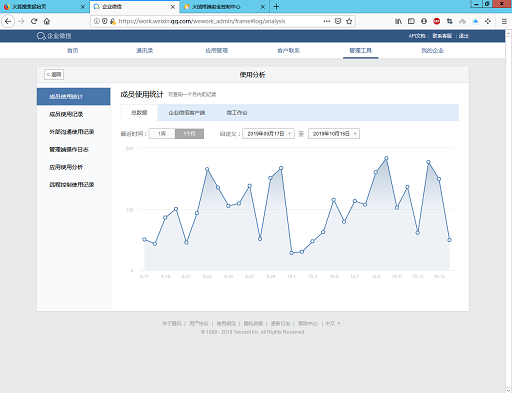
Task: Click the red adblock extension icon
Action: pyautogui.click(x=437, y=21)
